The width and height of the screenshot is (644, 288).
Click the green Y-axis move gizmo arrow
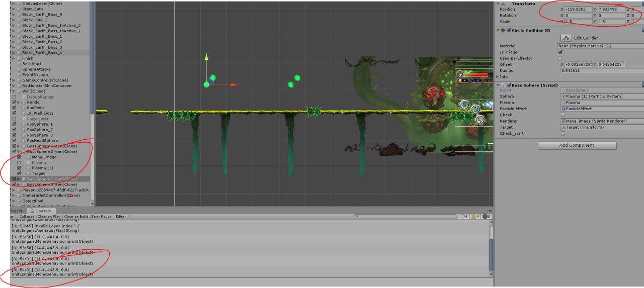(x=206, y=58)
